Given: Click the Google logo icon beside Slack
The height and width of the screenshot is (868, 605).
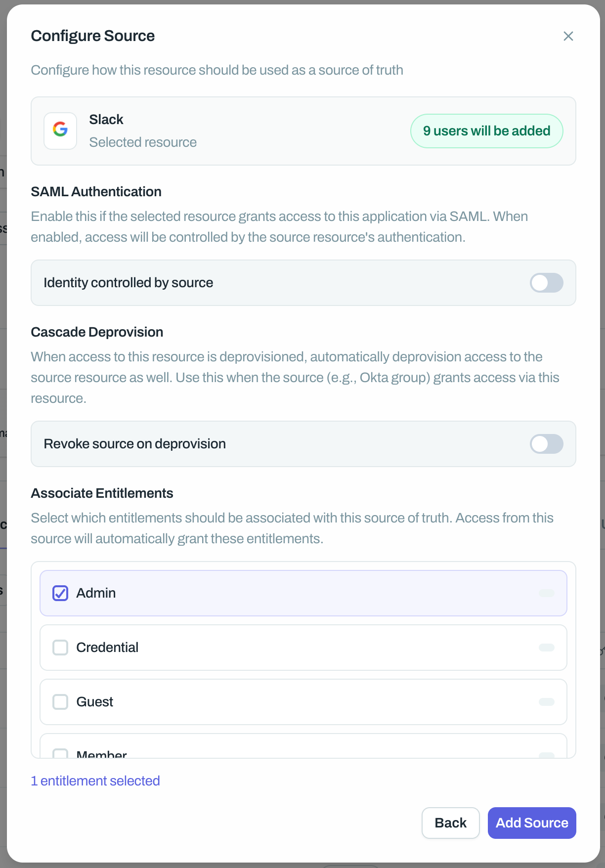Looking at the screenshot, I should click(60, 131).
